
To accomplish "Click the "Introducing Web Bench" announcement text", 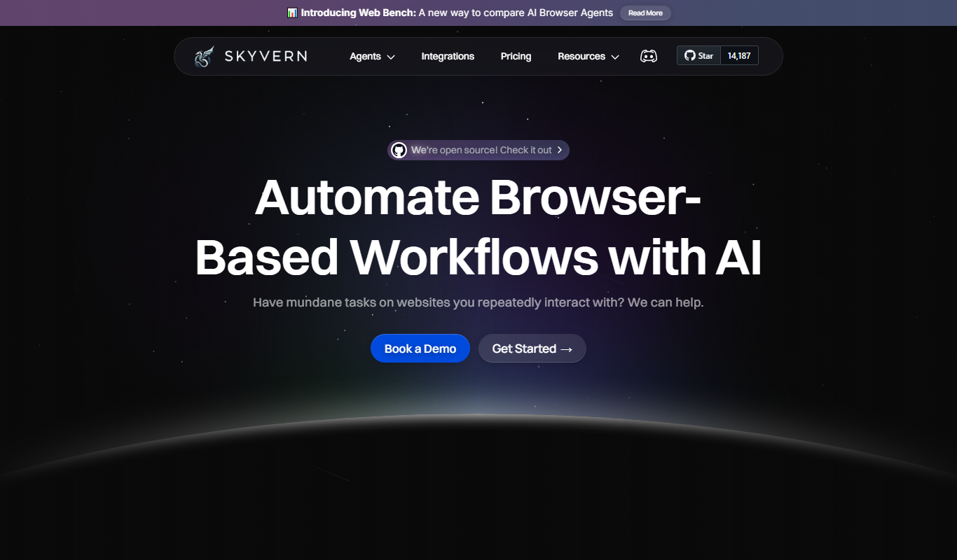I will (x=457, y=13).
